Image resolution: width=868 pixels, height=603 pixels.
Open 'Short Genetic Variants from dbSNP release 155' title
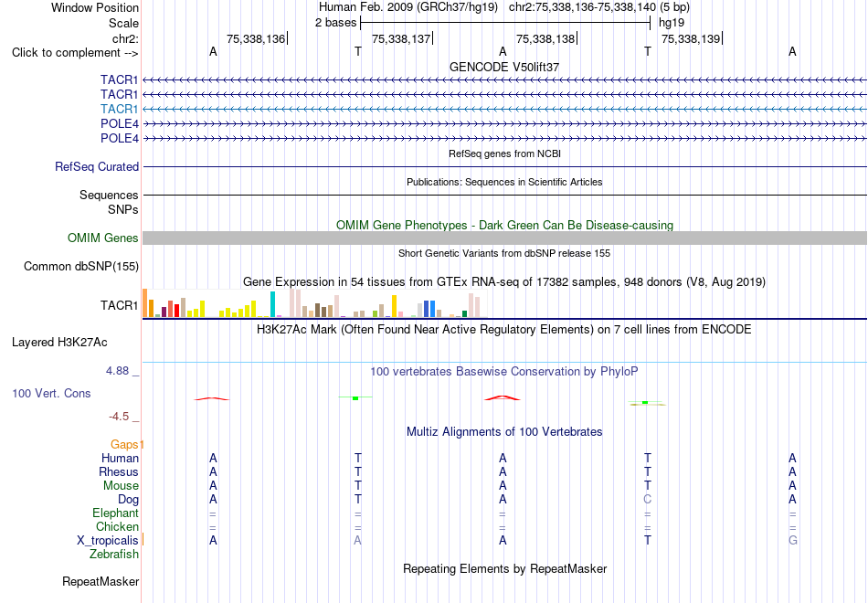(x=504, y=254)
